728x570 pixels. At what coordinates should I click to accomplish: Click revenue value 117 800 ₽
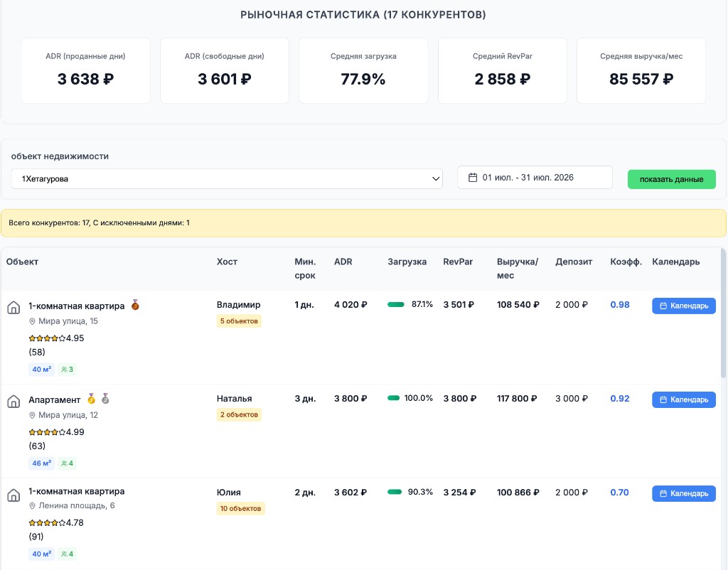point(518,398)
